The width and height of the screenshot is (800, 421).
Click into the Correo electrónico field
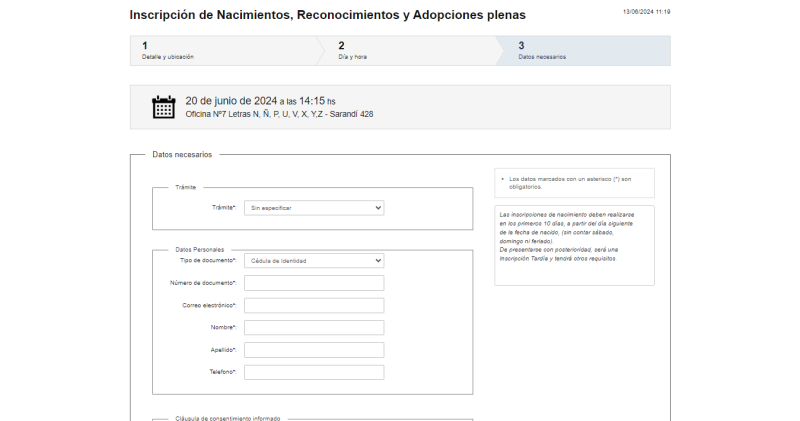point(314,305)
